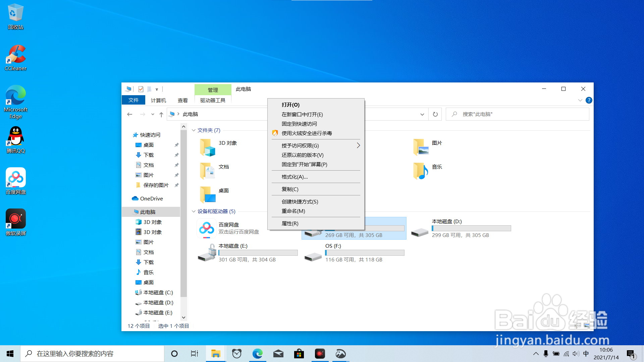644x362 pixels.
Task: Start 腾讯QQ from the desktop
Action: (x=15, y=136)
